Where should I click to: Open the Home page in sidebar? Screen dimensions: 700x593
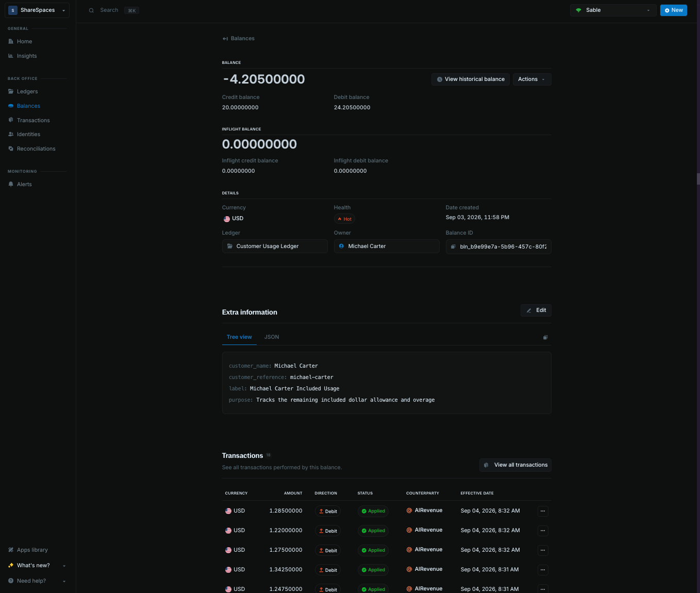pyautogui.click(x=24, y=42)
